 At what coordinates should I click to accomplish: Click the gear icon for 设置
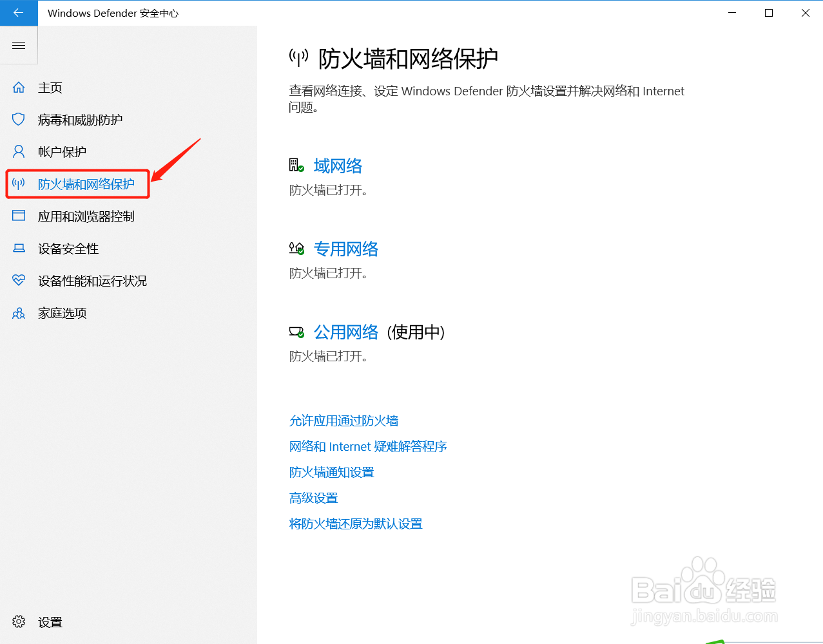pyautogui.click(x=19, y=621)
